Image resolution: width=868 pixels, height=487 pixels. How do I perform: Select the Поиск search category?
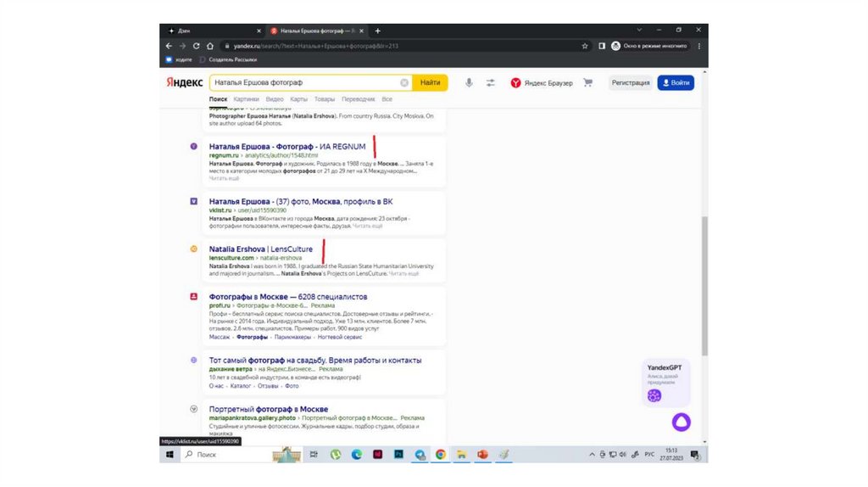point(218,99)
